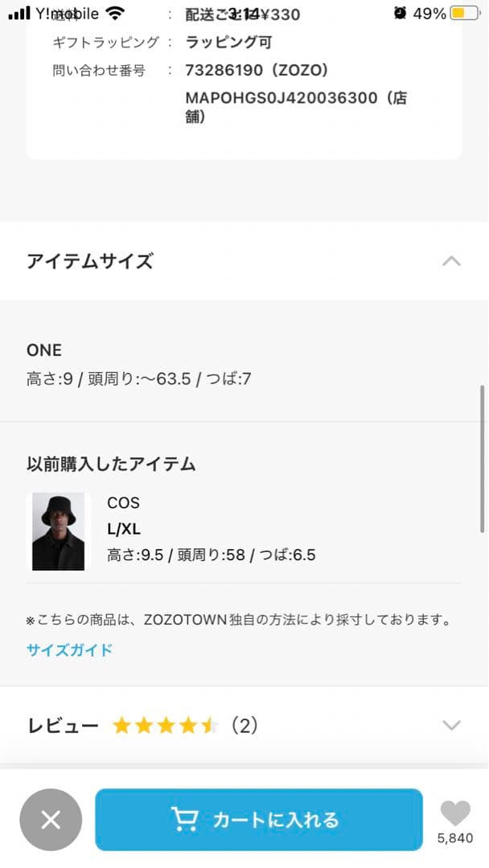Tap the battery icon in status bar
The width and height of the screenshot is (489, 868).
463,14
